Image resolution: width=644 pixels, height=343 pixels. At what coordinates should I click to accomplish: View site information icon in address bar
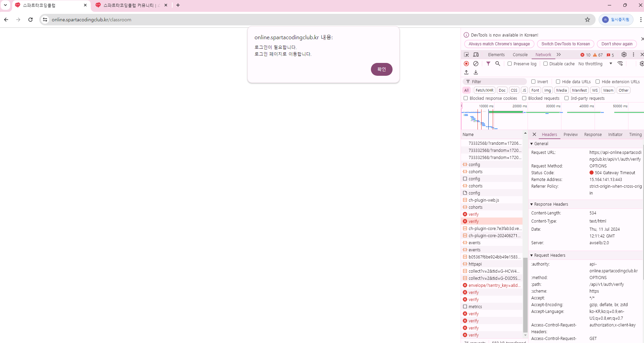(x=45, y=20)
